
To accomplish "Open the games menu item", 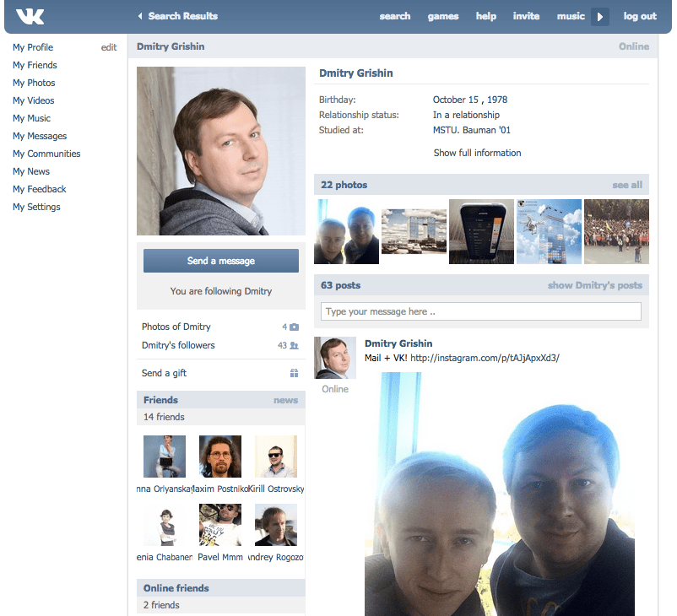I will [443, 16].
